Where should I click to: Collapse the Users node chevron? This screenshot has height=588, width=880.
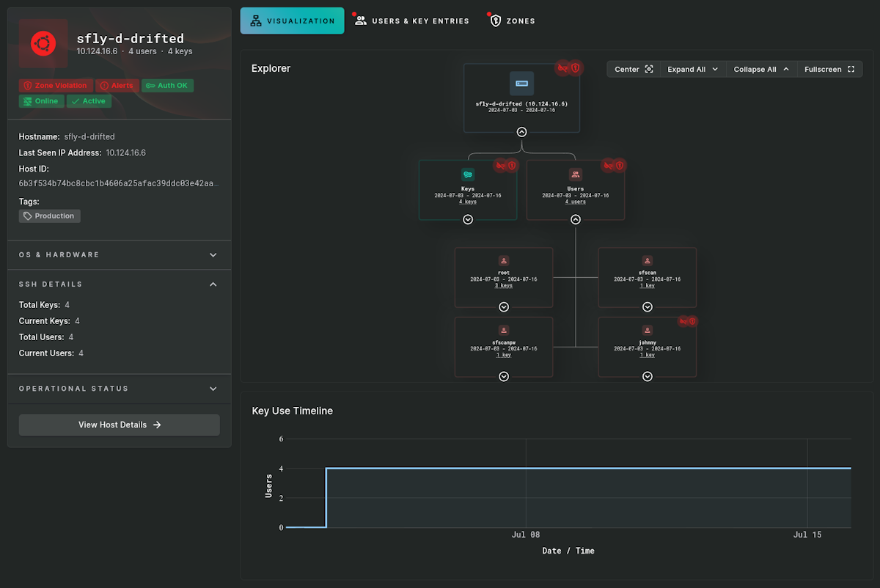pos(576,219)
